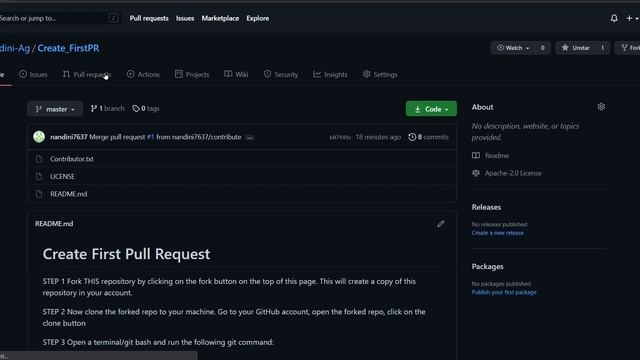This screenshot has width=640, height=360.
Task: Click the Apache-2.0 License link
Action: point(513,173)
